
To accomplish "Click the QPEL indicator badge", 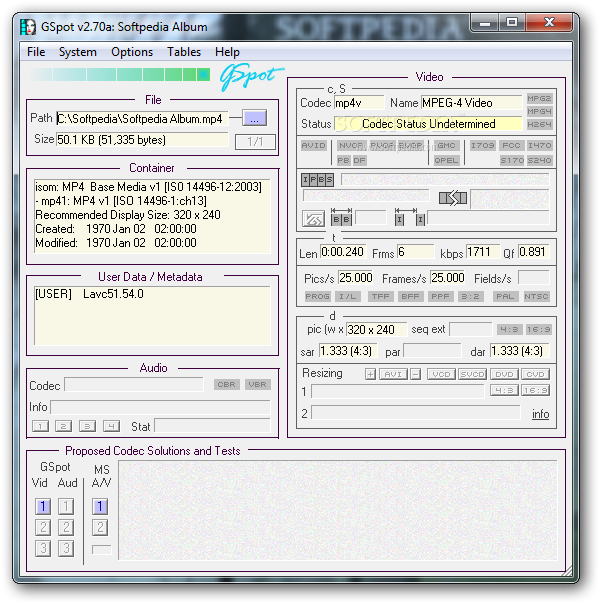I will tap(446, 160).
